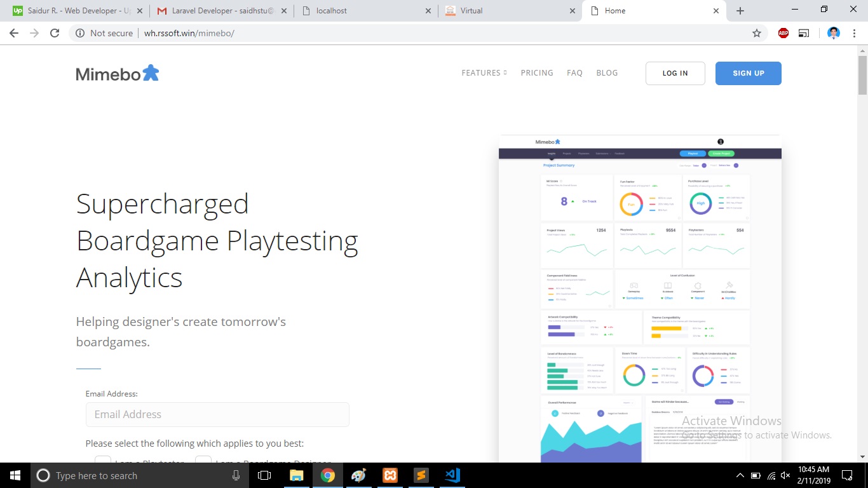Bookmark this page with the star icon
Image resolution: width=868 pixels, height=488 pixels.
click(x=756, y=33)
